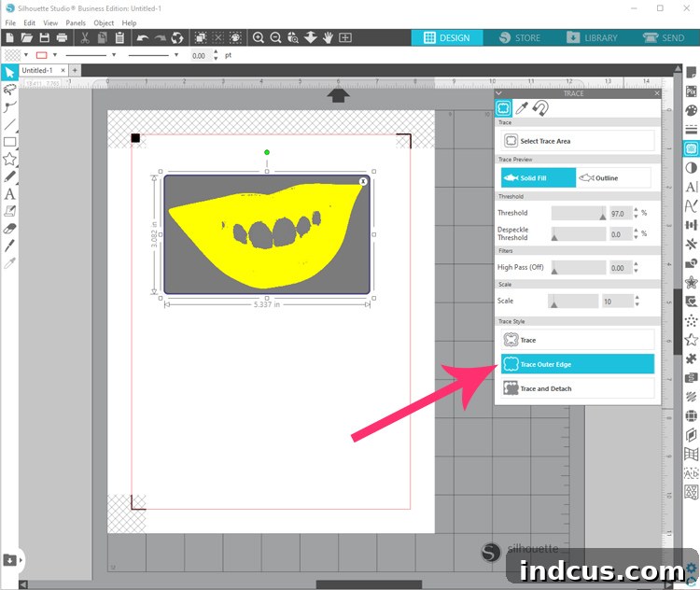This screenshot has height=590, width=700.
Task: Choose Solid Fill trace preview
Action: point(538,177)
